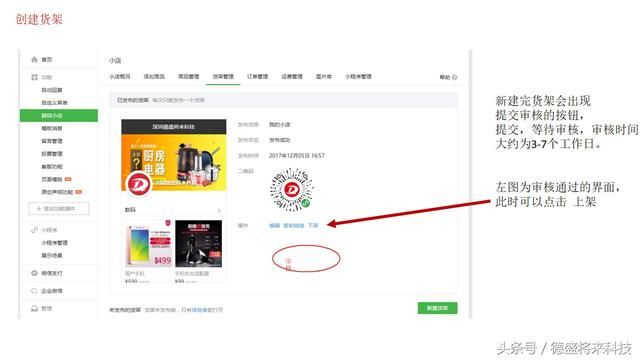This screenshot has height=360, width=640.
Task: Open the mini program QR code
Action: tap(291, 190)
